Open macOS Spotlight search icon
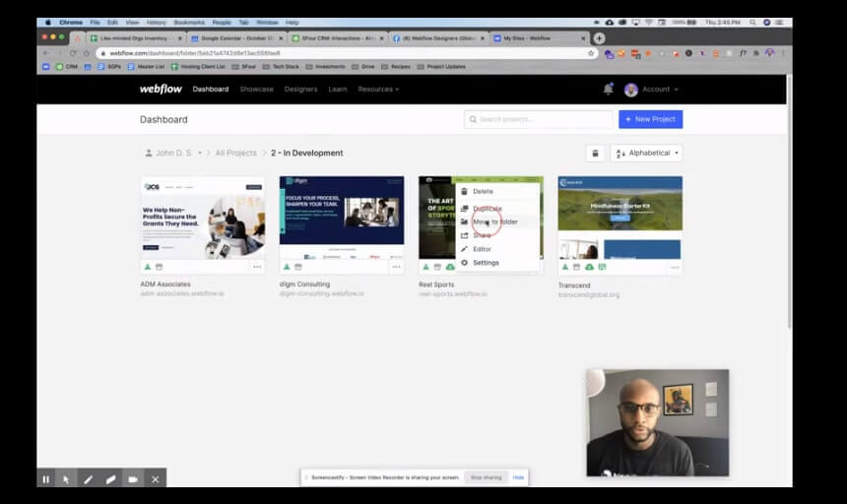This screenshot has width=847, height=504. [x=752, y=22]
